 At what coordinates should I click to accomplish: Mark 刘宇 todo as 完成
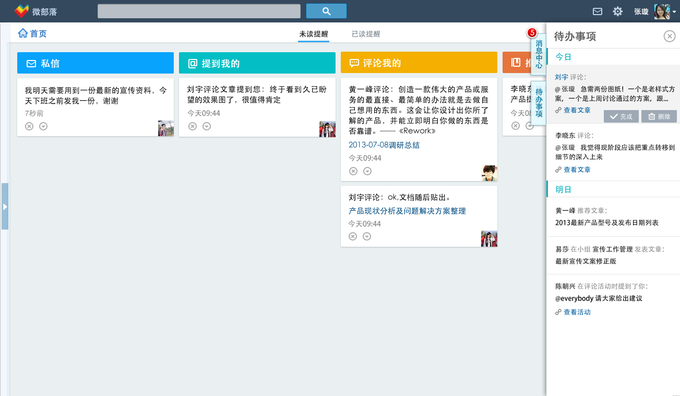pyautogui.click(x=621, y=116)
